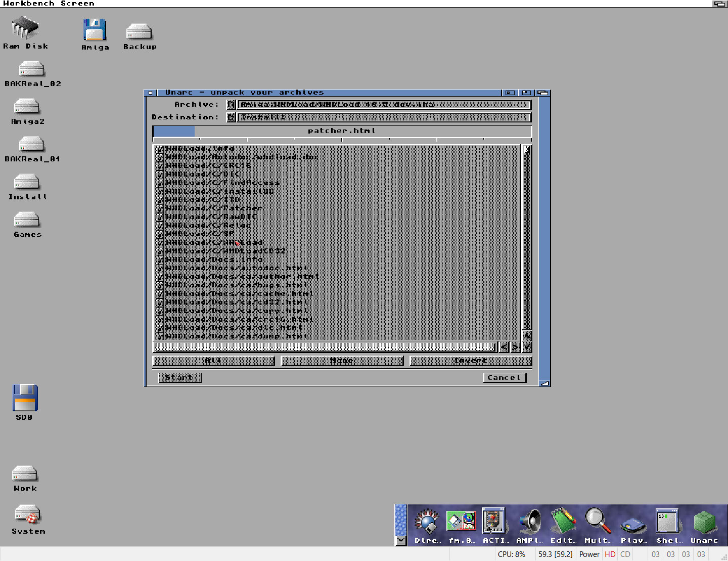The image size is (728, 561).
Task: Launch ACTI film player from dock
Action: coord(494,521)
